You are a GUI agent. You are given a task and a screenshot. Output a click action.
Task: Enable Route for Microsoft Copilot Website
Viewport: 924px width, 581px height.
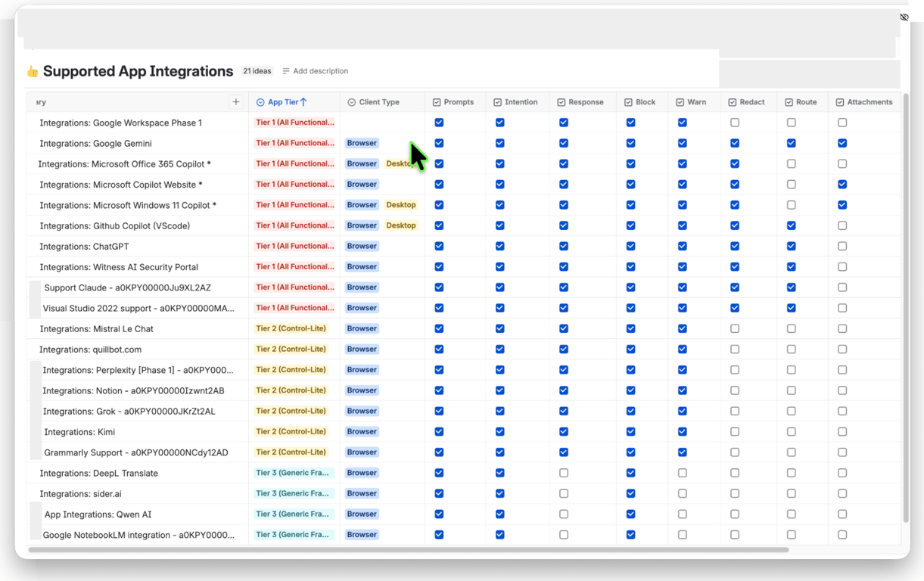pyautogui.click(x=792, y=185)
